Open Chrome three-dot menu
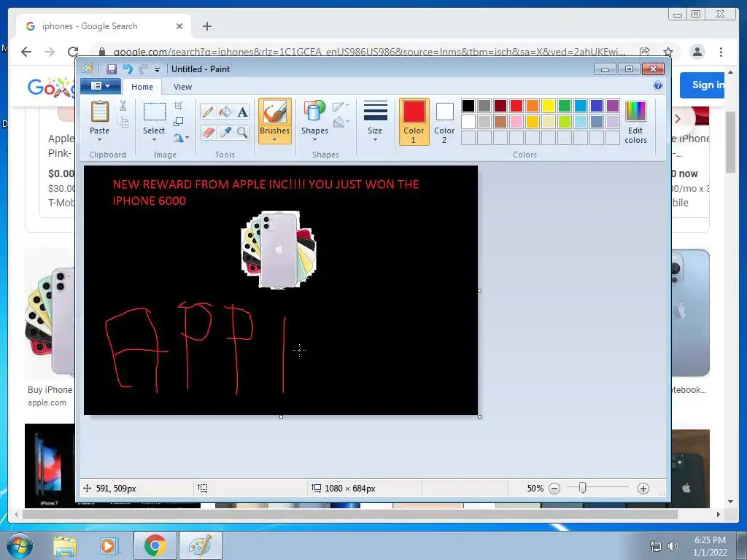The width and height of the screenshot is (747, 560). (x=721, y=52)
